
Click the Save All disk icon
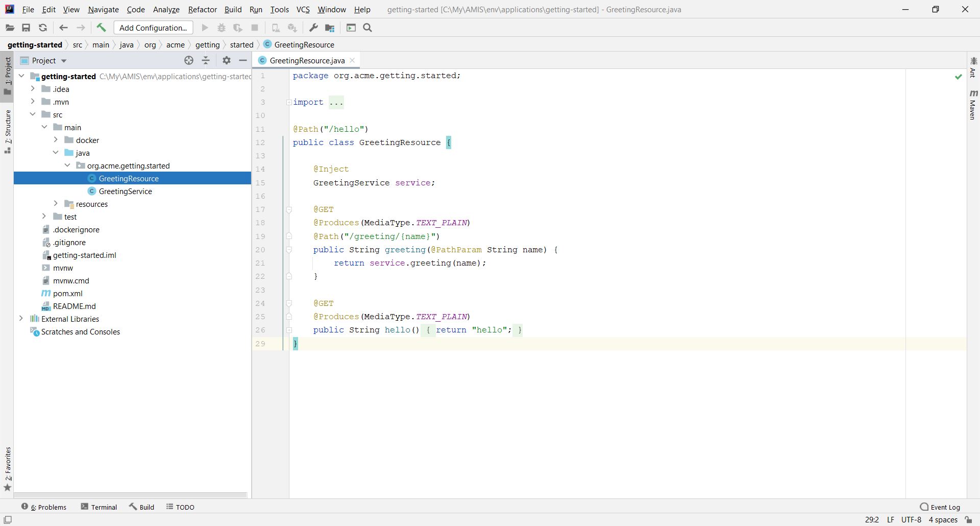click(x=26, y=28)
